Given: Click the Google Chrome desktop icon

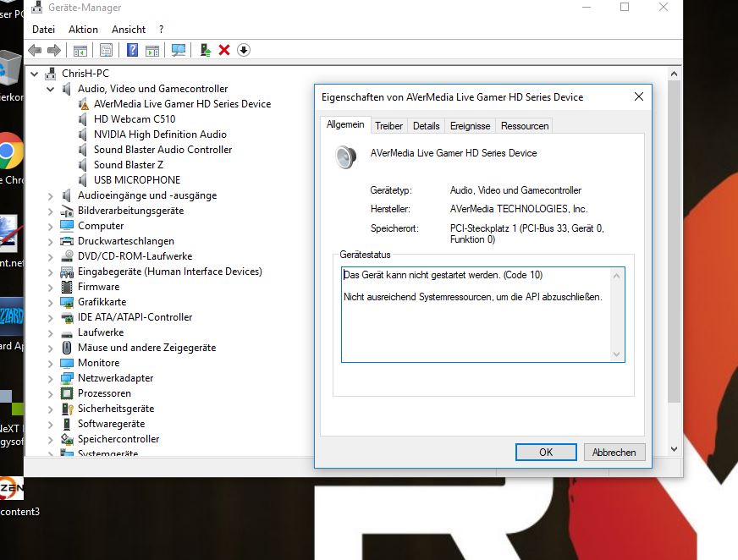Looking at the screenshot, I should pyautogui.click(x=10, y=151).
